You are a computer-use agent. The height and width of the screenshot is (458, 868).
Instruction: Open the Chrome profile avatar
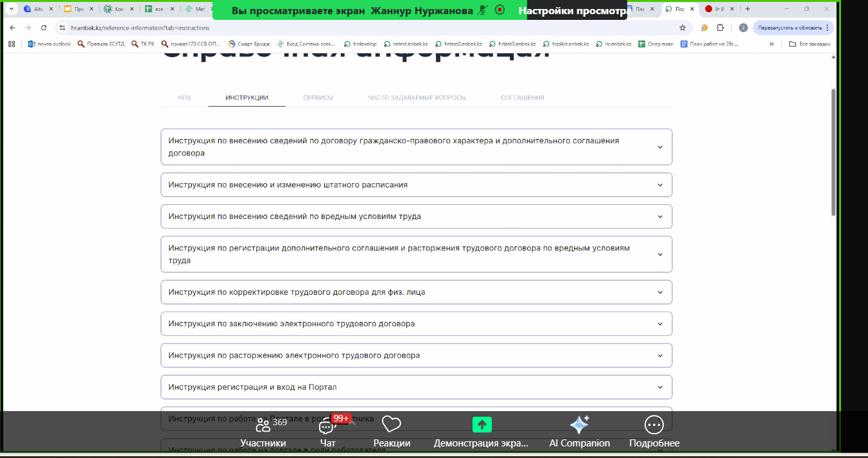743,28
